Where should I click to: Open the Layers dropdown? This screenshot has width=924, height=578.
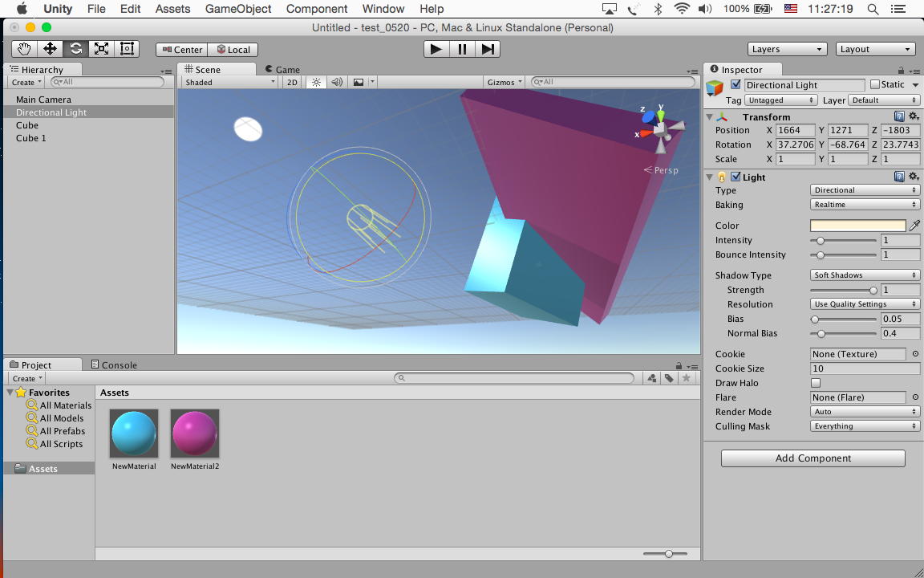coord(787,49)
